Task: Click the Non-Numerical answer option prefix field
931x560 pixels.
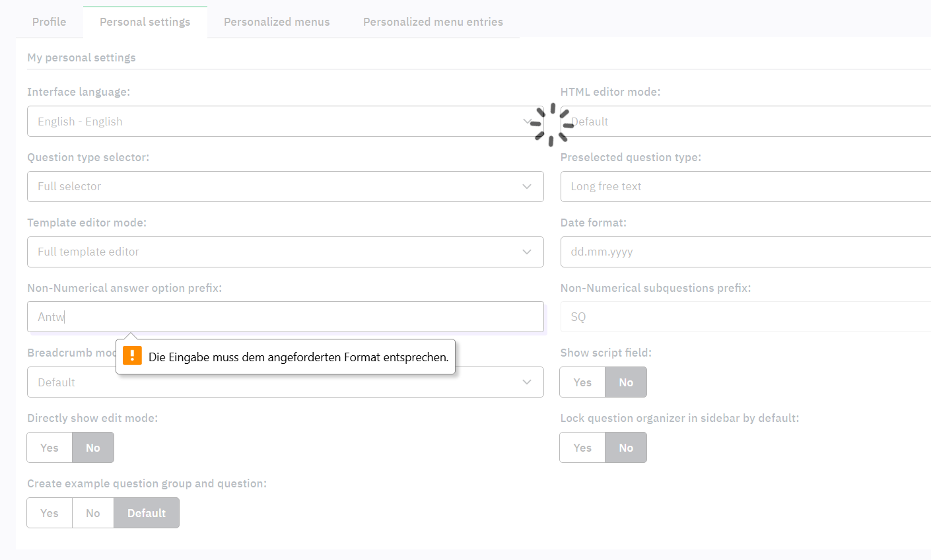Action: (x=285, y=317)
